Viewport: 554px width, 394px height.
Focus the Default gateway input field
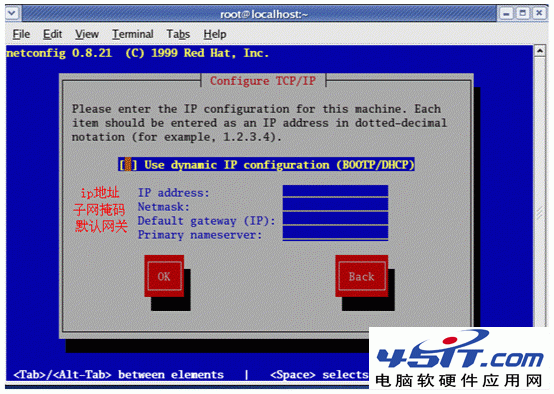[335, 219]
